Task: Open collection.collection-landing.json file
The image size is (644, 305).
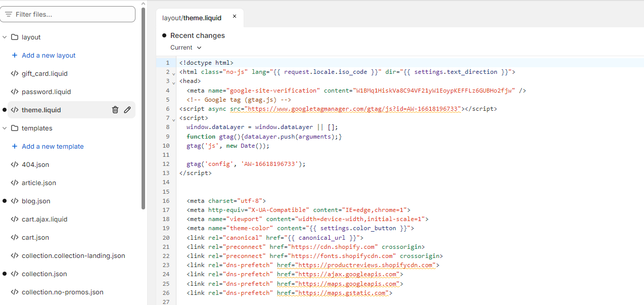Action: coord(73,255)
